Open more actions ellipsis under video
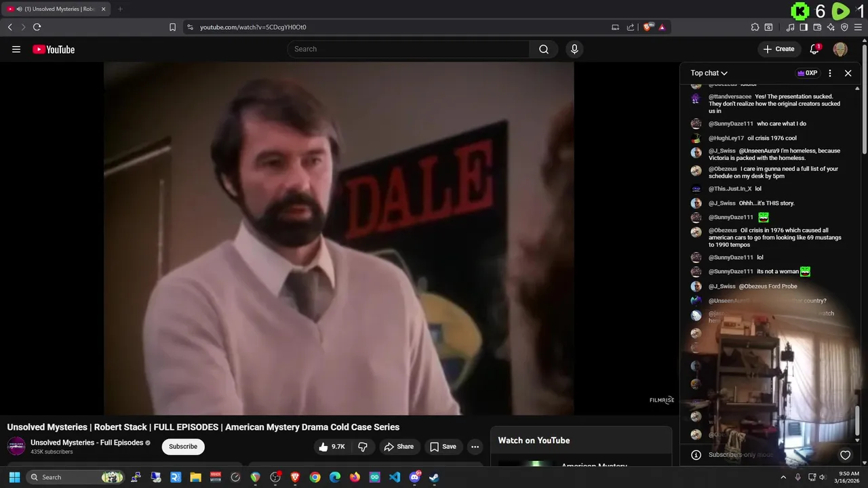This screenshot has height=488, width=868. coord(475,446)
